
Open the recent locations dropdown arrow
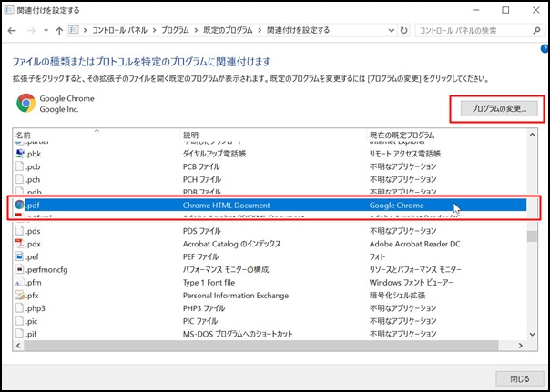tap(46, 31)
